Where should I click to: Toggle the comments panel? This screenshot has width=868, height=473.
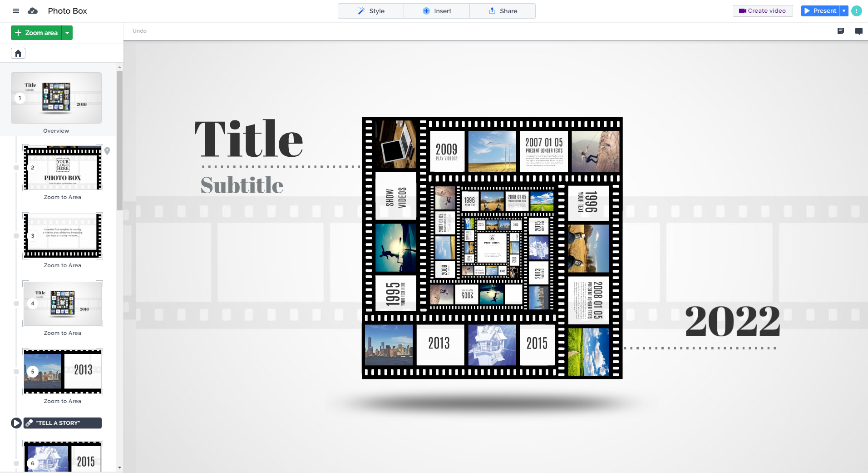tap(858, 31)
